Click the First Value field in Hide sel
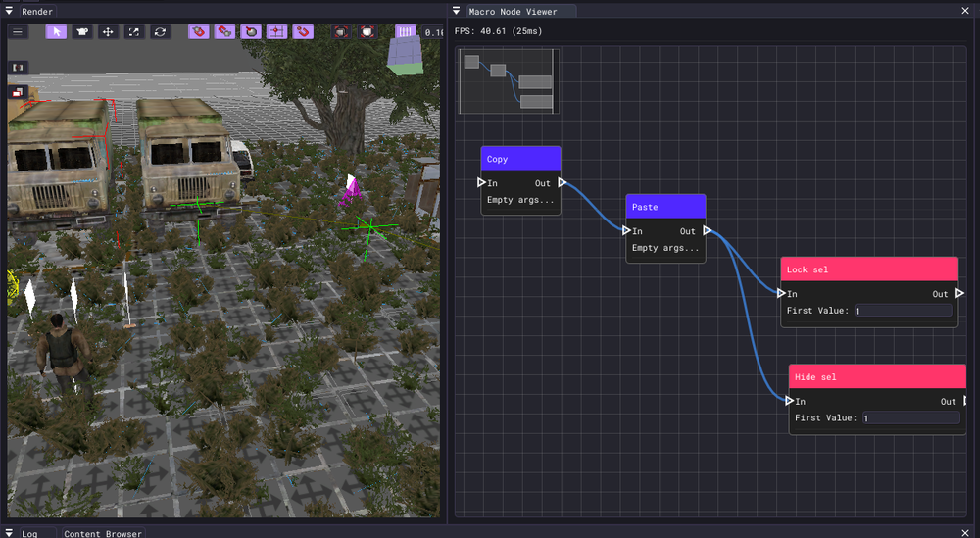 [909, 418]
